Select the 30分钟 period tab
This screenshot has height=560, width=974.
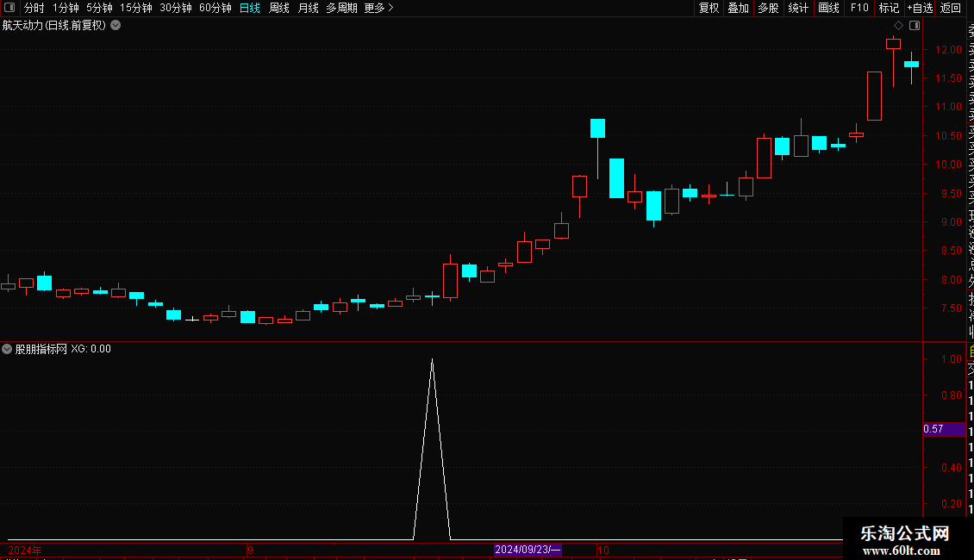click(x=176, y=8)
